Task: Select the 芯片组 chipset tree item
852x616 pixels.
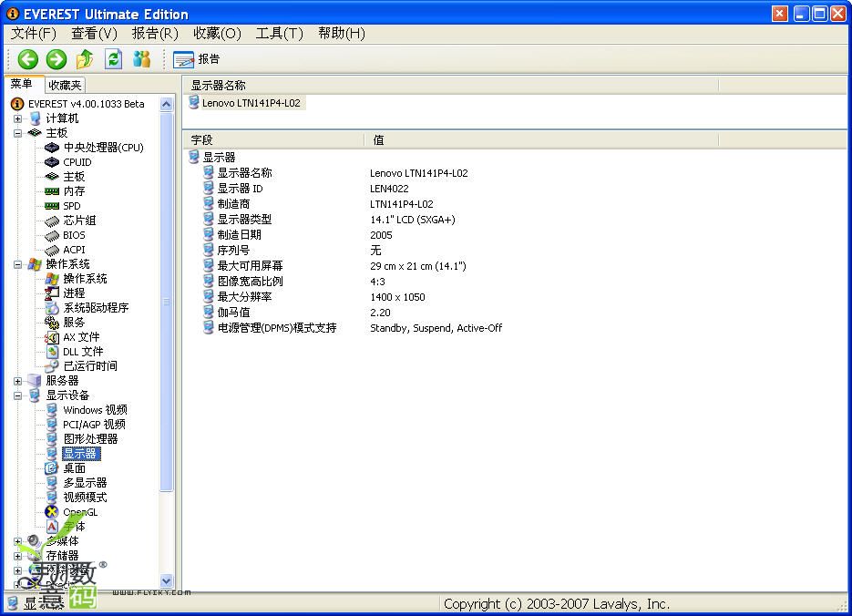Action: coord(79,221)
